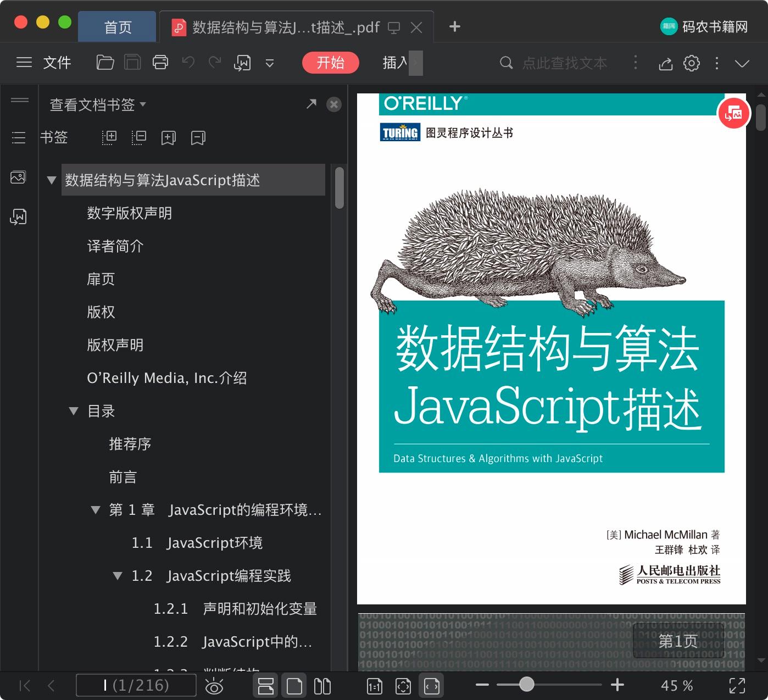768x700 pixels.
Task: Open the thumbnails sidebar icon
Action: (x=18, y=177)
